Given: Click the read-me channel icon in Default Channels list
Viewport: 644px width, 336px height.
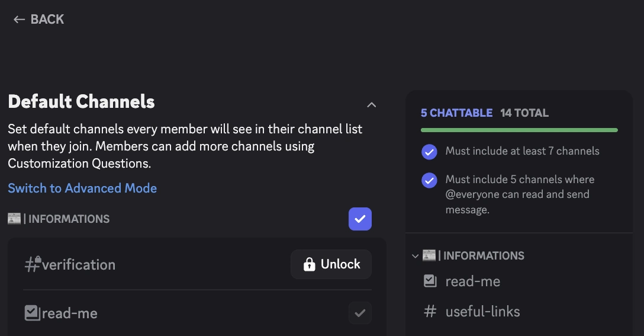Looking at the screenshot, I should pos(32,313).
